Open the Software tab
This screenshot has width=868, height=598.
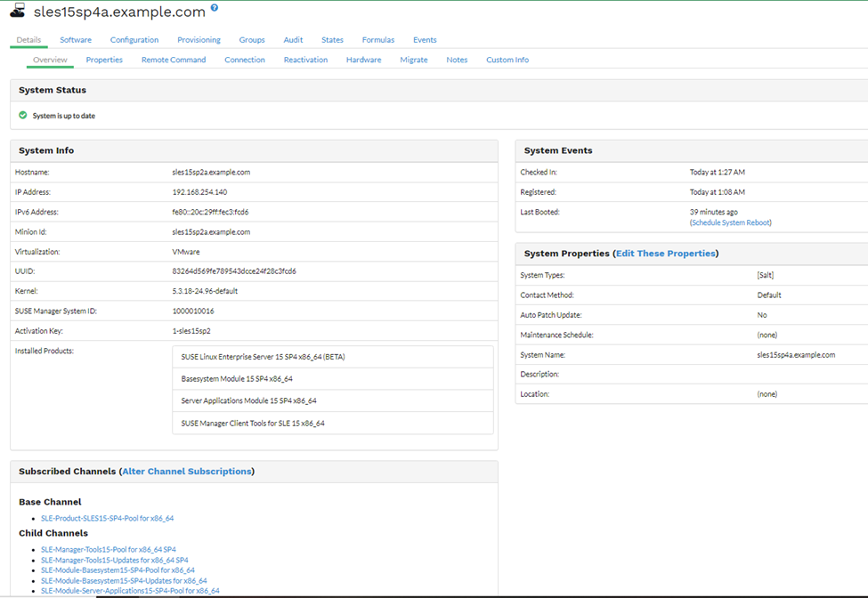coord(76,40)
